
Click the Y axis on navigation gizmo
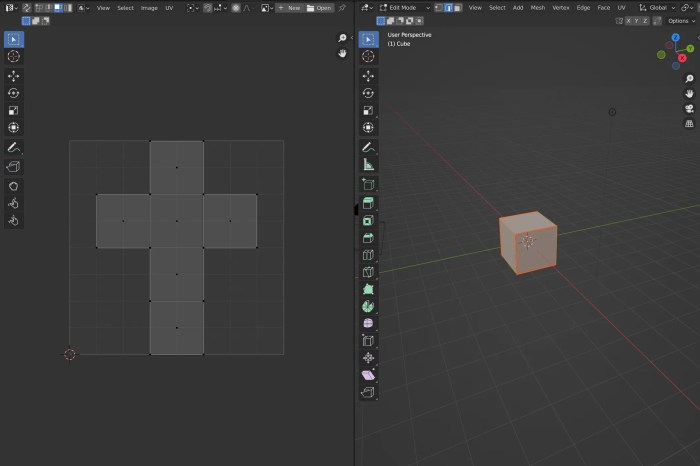pyautogui.click(x=690, y=48)
